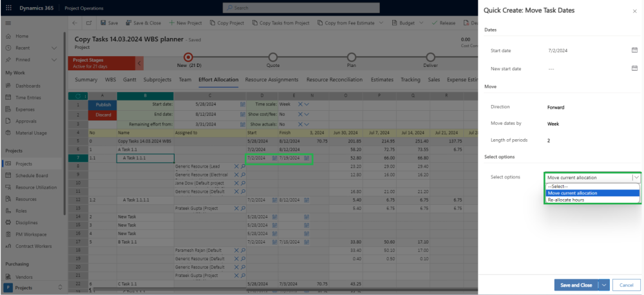
Task: Open the record in new window icon
Action: pos(89,23)
